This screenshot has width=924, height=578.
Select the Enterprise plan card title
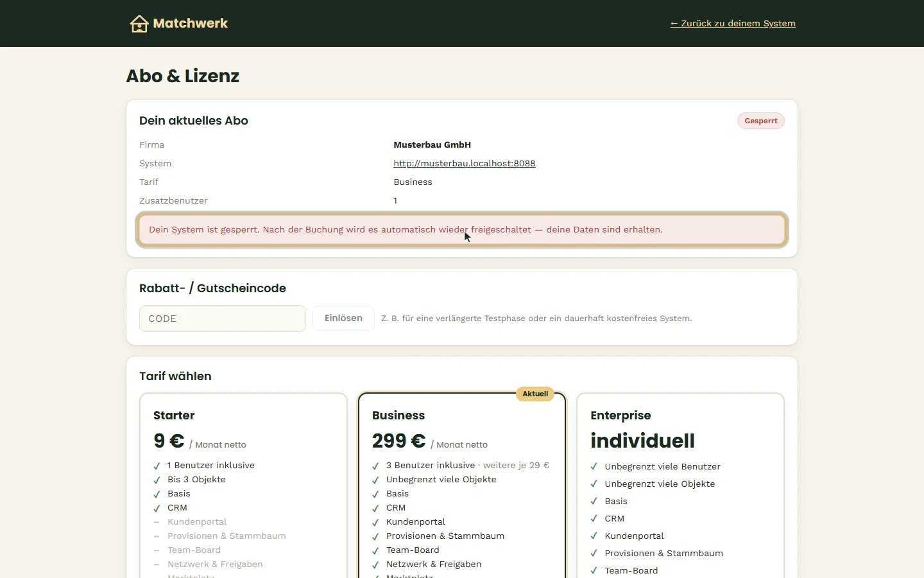[620, 416]
